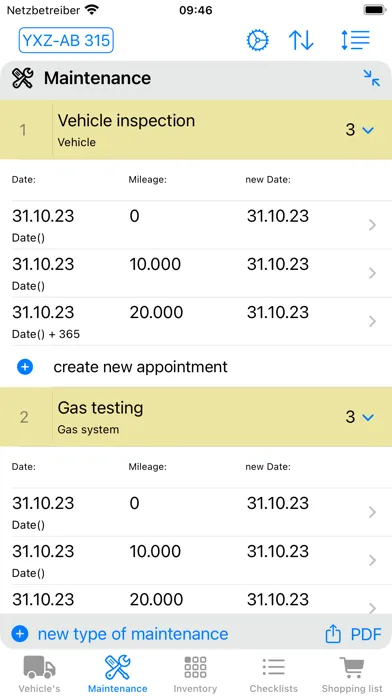Switch to the Checklists tab
The width and height of the screenshot is (392, 696).
click(273, 674)
